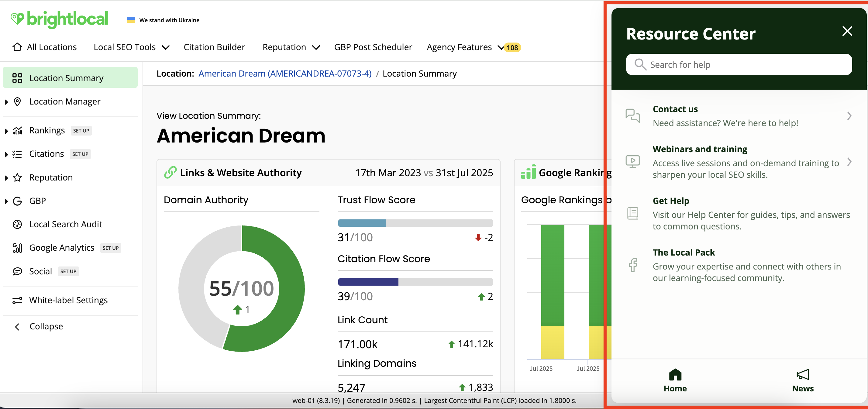This screenshot has width=868, height=409.
Task: Click the Social SET UP badge
Action: click(x=68, y=271)
